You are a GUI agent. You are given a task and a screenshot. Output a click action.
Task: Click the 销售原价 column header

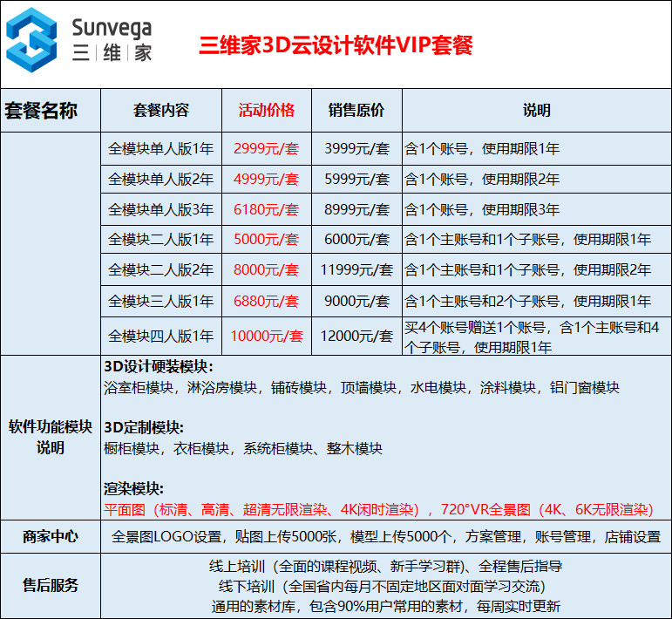[x=356, y=111]
